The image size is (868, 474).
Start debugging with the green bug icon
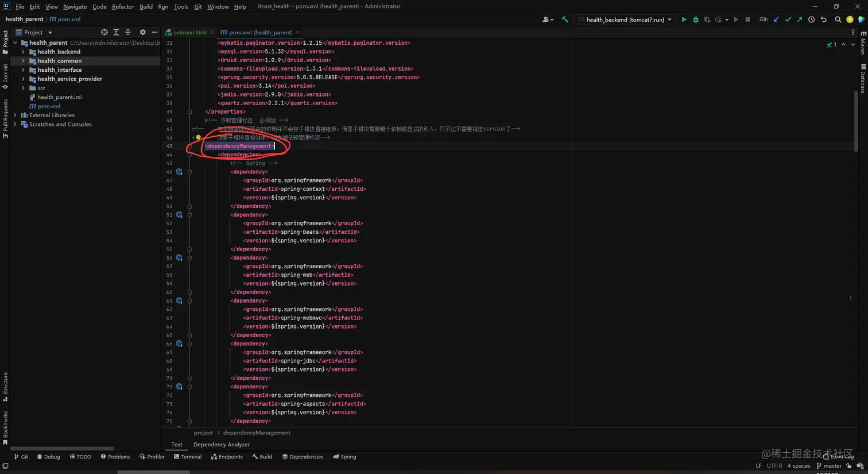coord(696,20)
